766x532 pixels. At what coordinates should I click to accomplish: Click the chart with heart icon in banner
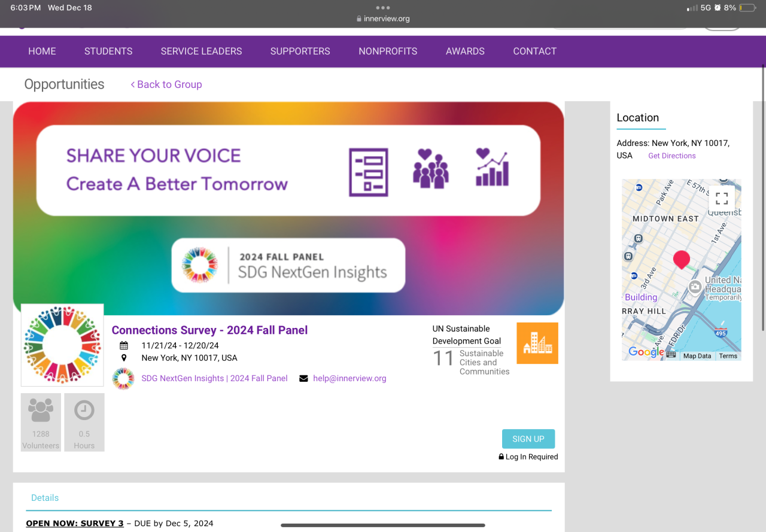point(492,167)
